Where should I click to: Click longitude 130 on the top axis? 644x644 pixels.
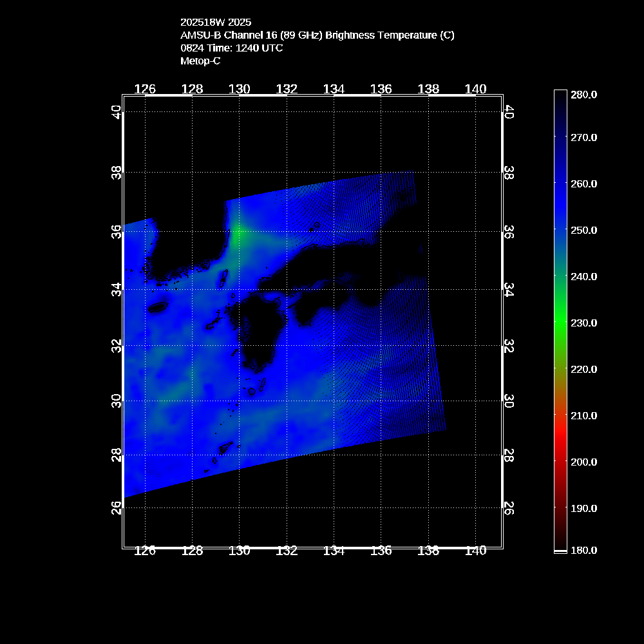(240, 89)
